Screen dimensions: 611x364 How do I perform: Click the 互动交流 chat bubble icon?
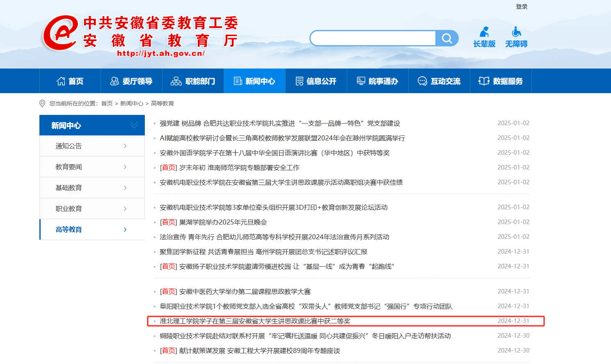(x=422, y=81)
